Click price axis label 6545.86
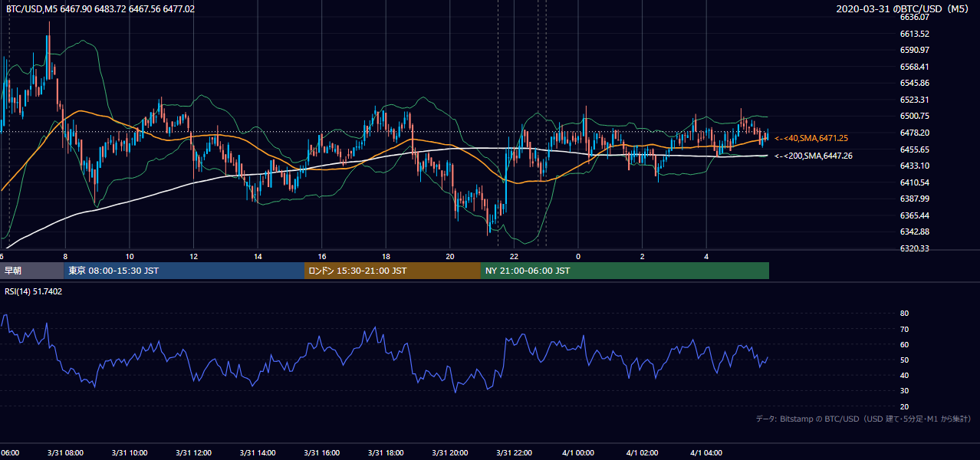Viewport: 980px width, 460px height. pos(915,83)
